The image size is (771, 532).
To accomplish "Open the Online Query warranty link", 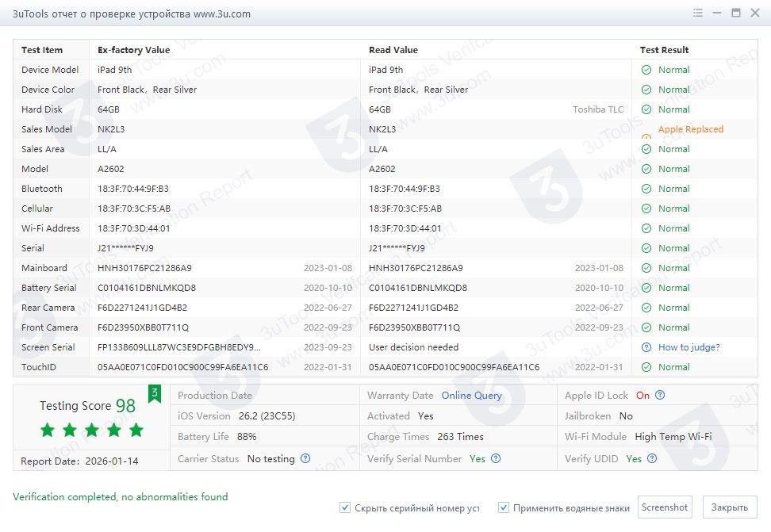I will click(x=471, y=396).
